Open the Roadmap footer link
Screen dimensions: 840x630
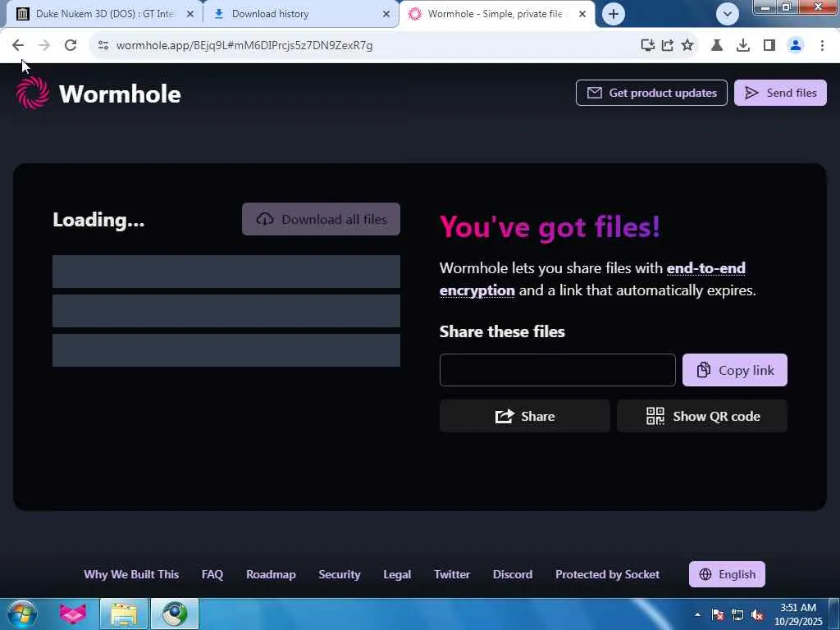[x=271, y=574]
